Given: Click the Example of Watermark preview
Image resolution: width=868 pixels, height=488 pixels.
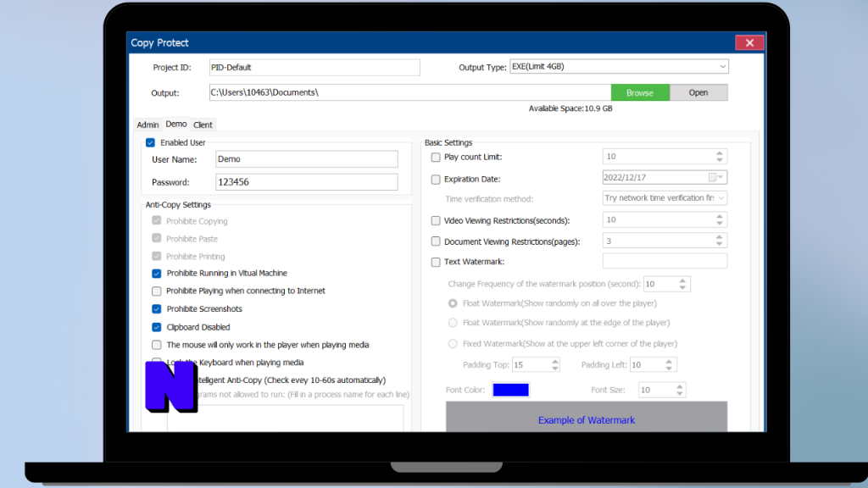Looking at the screenshot, I should (587, 417).
